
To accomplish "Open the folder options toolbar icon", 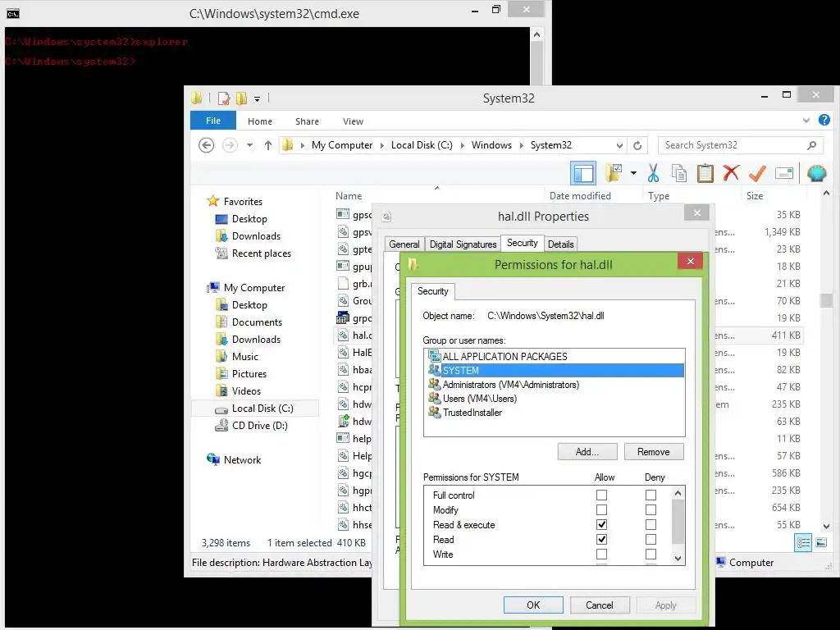I will pyautogui.click(x=614, y=173).
